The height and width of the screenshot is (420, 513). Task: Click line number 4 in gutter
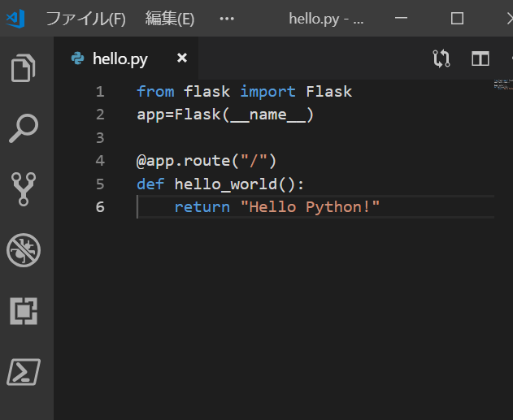tap(100, 161)
